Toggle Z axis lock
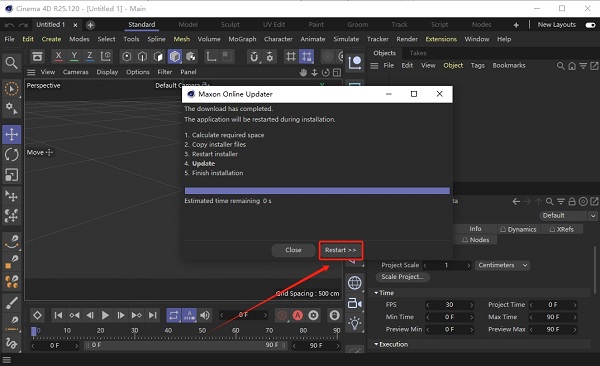This screenshot has height=366, width=600. tap(90, 56)
